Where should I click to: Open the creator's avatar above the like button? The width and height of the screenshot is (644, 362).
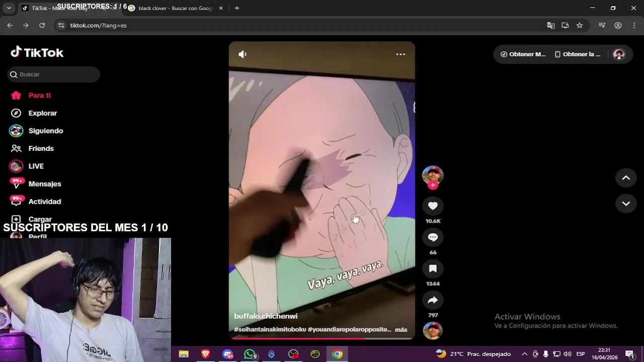tap(433, 175)
